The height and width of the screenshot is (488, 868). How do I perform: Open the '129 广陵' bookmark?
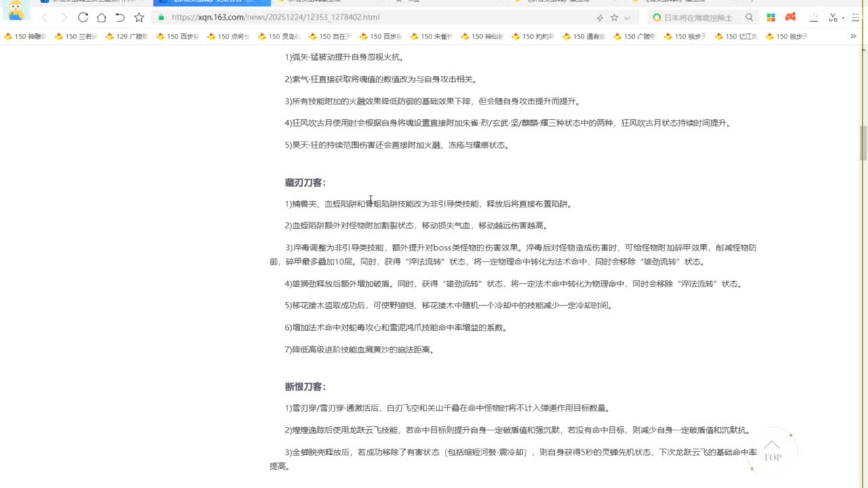(x=126, y=37)
